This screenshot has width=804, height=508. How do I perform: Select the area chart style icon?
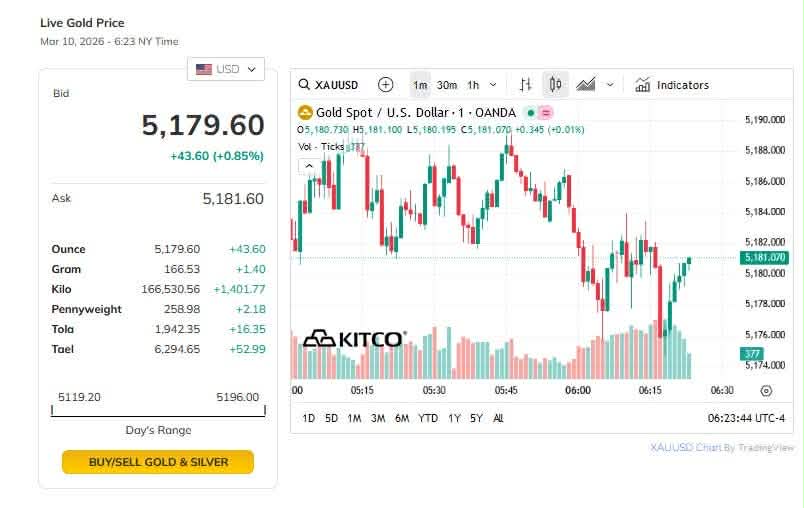click(x=586, y=85)
